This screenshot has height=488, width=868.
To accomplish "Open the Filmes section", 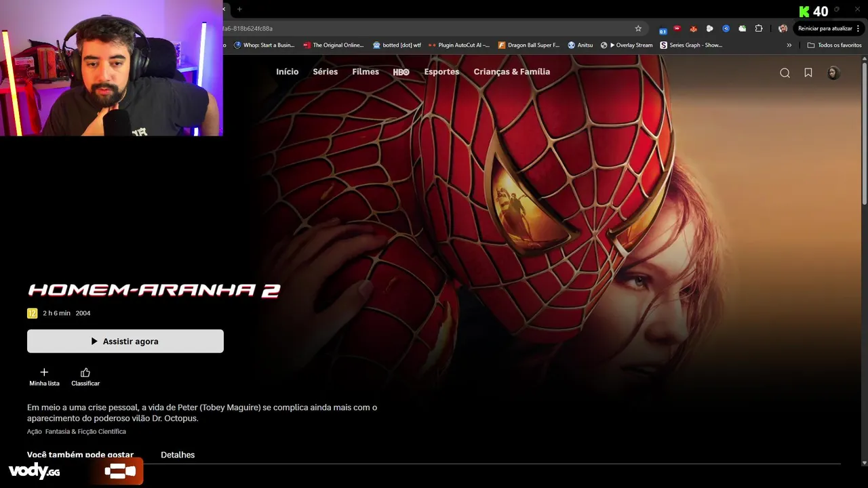I will point(366,72).
